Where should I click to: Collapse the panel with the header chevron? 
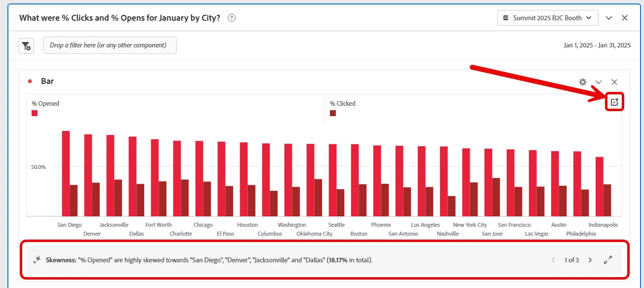(x=609, y=18)
